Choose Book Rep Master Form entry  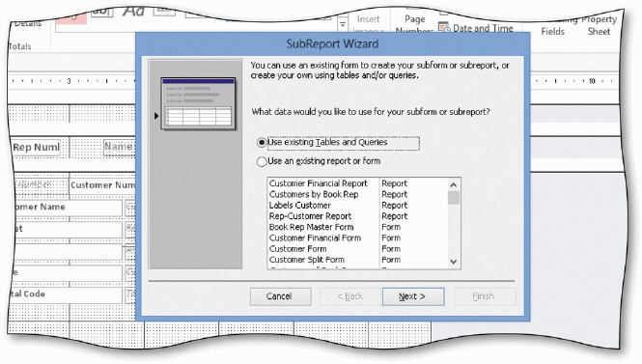pos(311,227)
